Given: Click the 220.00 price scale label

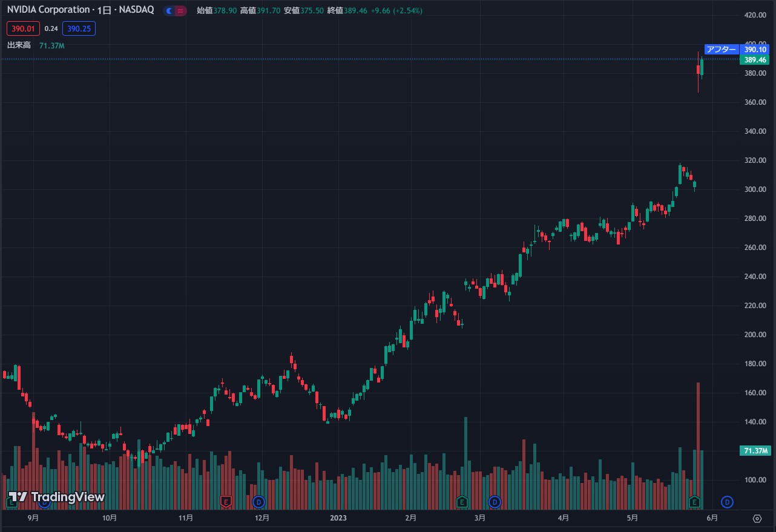Looking at the screenshot, I should point(755,306).
